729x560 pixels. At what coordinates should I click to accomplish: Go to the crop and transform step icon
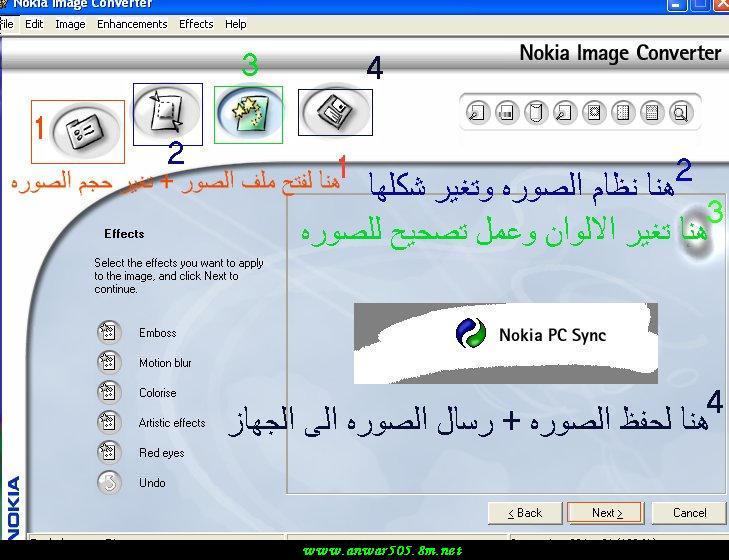(167, 113)
